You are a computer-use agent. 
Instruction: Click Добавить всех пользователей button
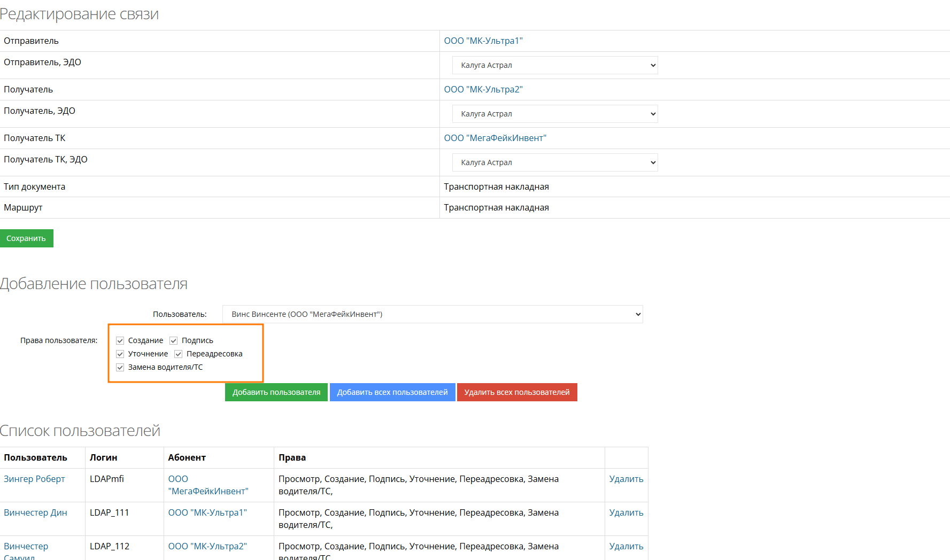(x=392, y=392)
